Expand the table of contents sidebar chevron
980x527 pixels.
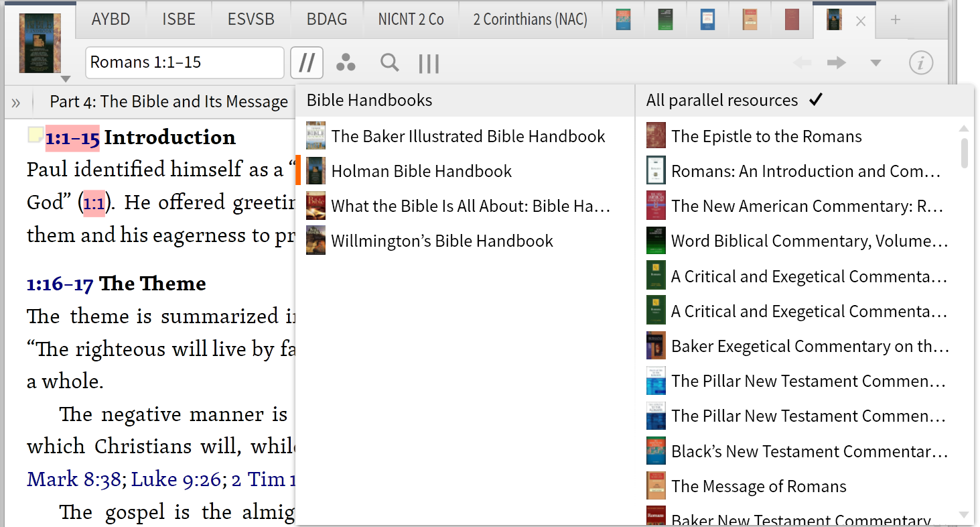coord(16,103)
